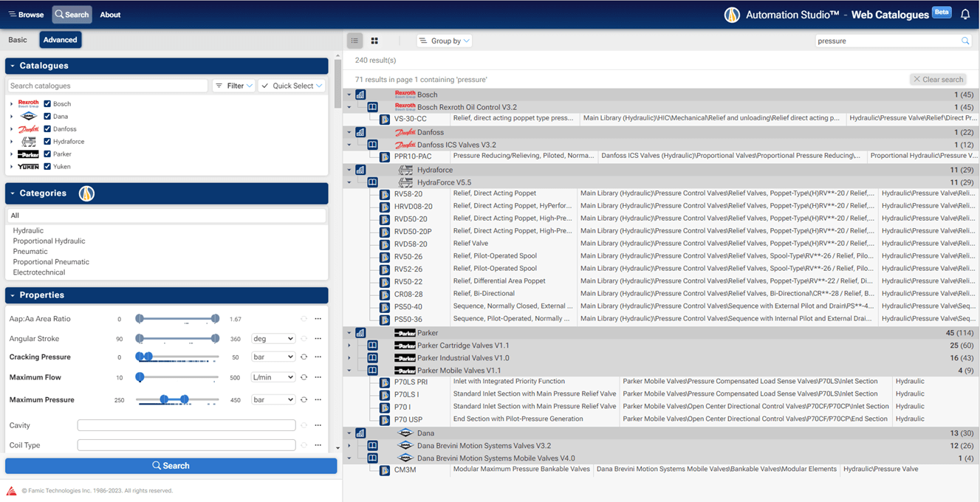This screenshot has height=502, width=980.
Task: Expand the Yuken catalogue tree node
Action: [12, 167]
